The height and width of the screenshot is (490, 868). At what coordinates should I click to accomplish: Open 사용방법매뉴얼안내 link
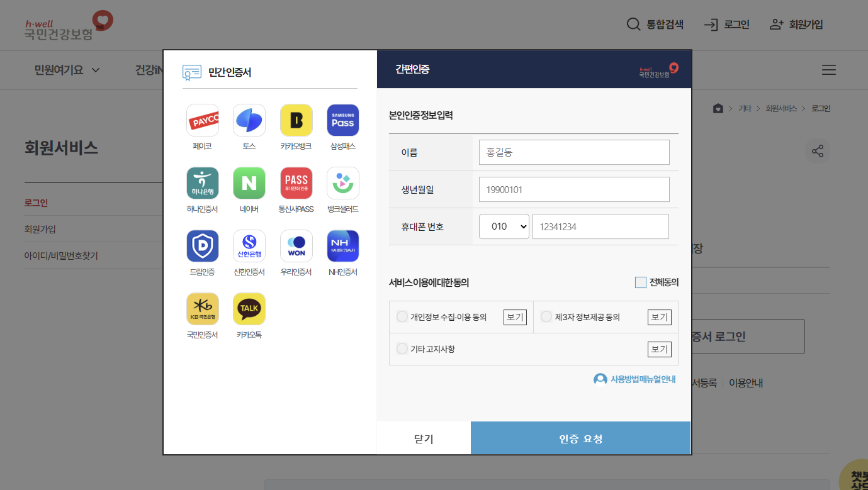point(635,379)
